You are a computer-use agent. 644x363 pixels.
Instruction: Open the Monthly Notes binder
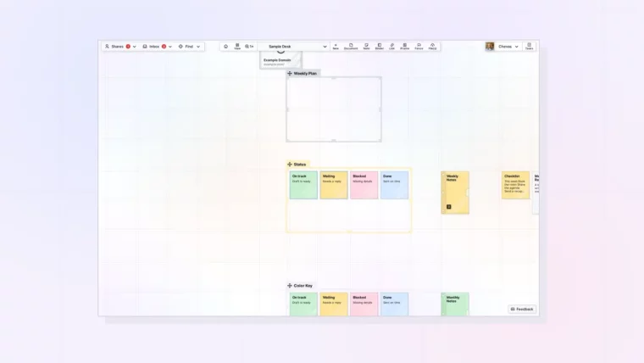(x=455, y=304)
